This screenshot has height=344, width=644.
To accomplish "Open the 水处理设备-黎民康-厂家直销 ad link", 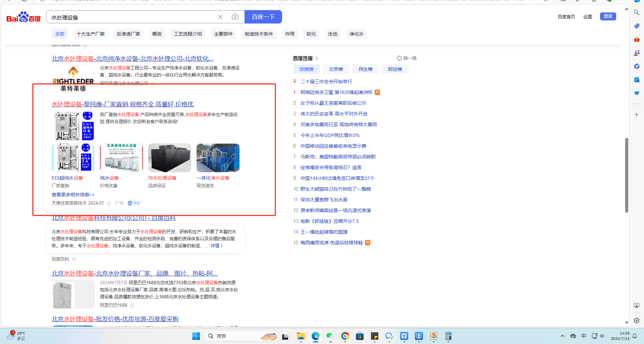I will 122,104.
